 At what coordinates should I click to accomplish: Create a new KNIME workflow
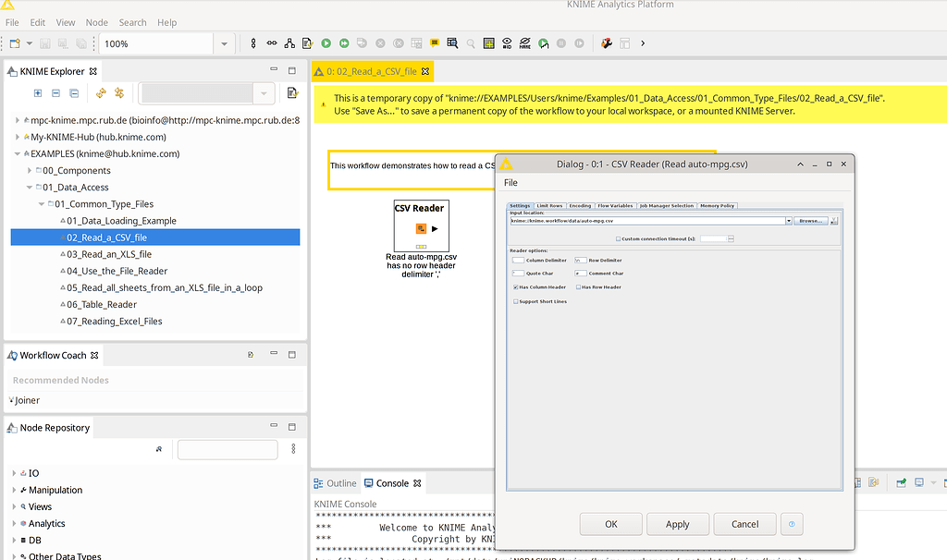pos(13,43)
